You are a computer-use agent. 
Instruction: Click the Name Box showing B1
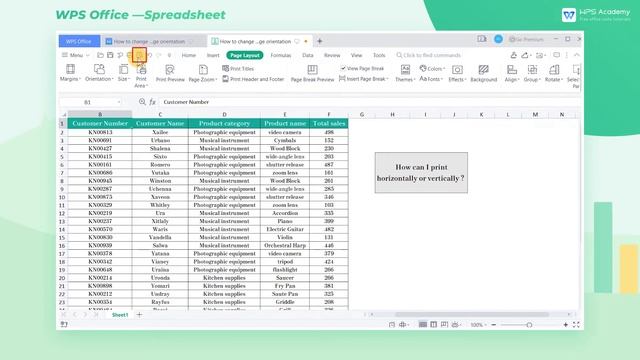[91, 102]
